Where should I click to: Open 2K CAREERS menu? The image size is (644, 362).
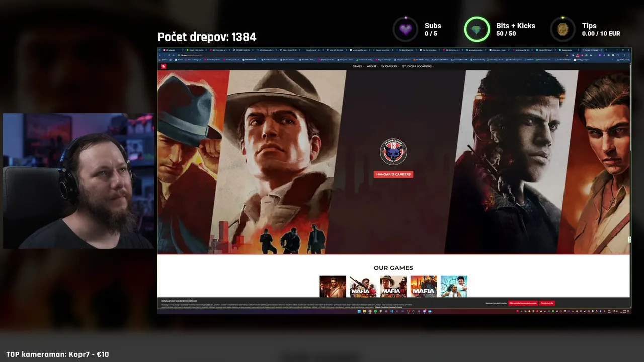coord(389,66)
